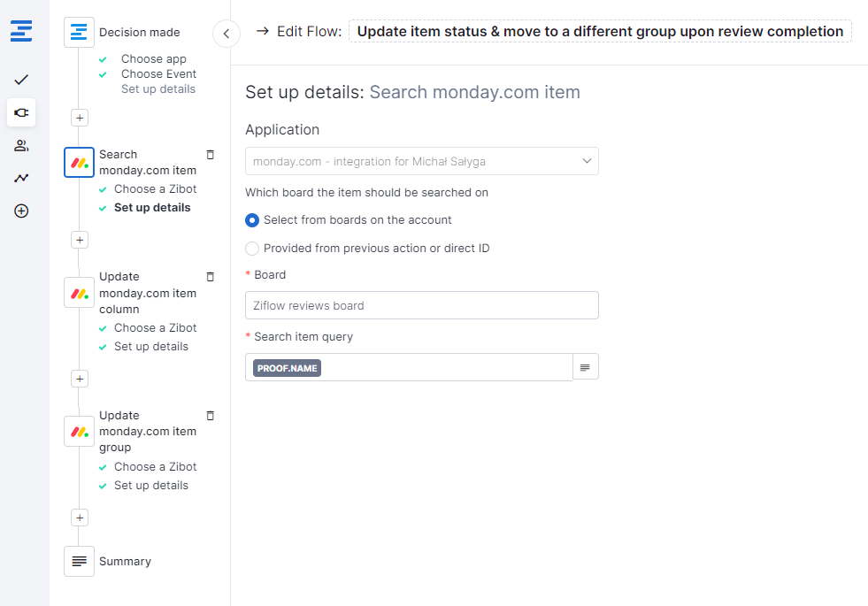Open the token picker beside the Search item query field

585,367
